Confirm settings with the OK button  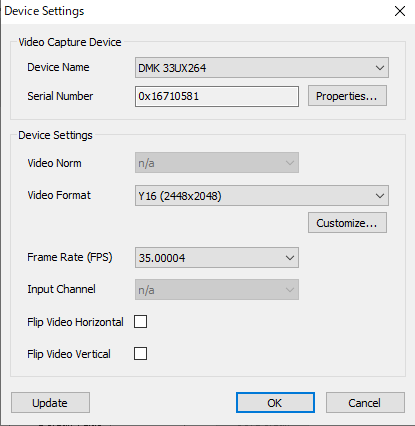275,403
